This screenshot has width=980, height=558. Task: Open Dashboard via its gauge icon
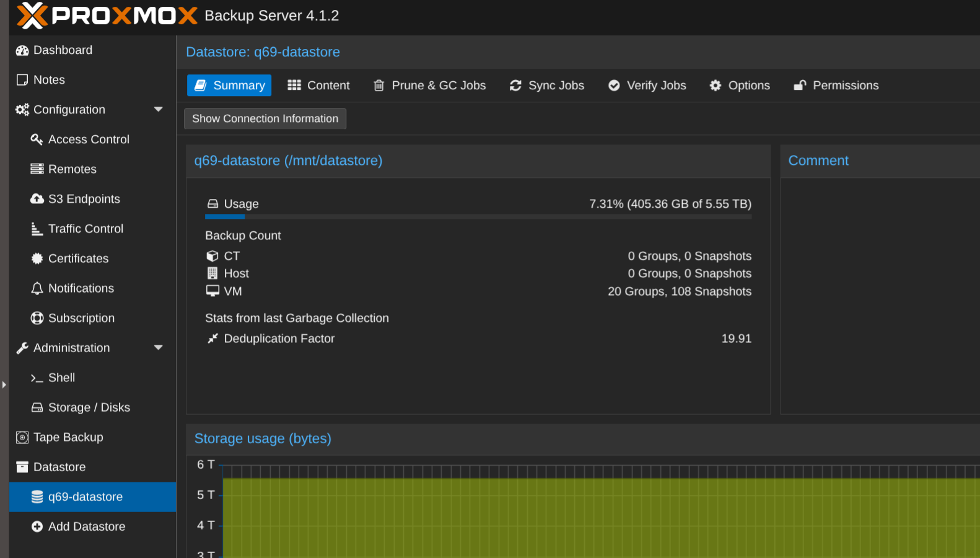pos(22,50)
